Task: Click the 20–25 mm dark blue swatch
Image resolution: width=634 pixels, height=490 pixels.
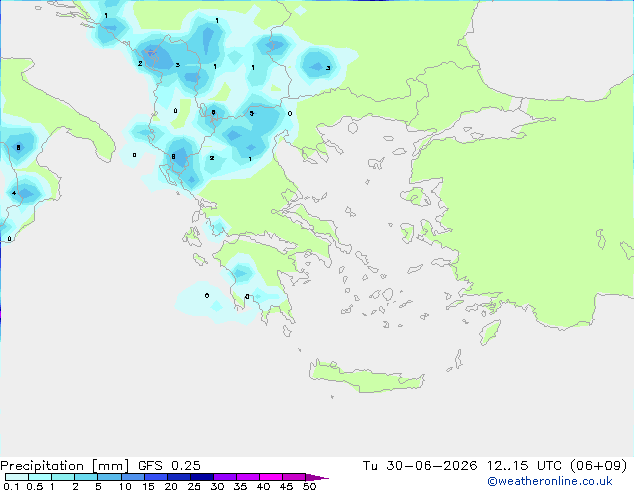Action: (179, 477)
